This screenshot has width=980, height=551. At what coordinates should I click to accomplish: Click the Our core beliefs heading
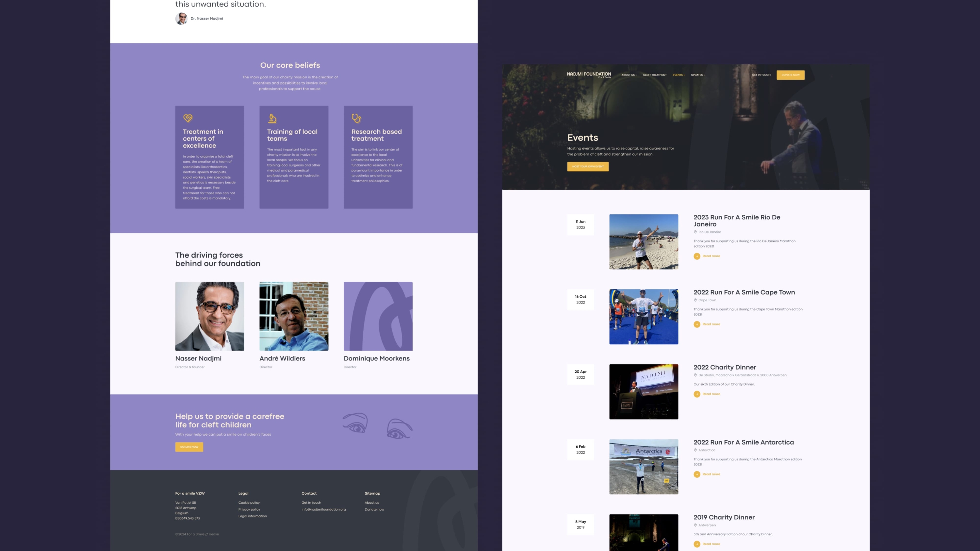click(290, 65)
